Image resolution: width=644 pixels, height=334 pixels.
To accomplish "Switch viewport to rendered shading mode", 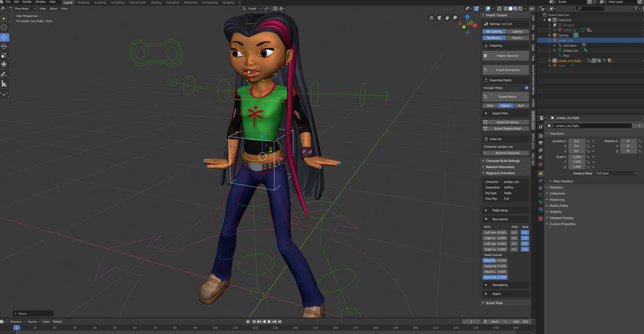I will pyautogui.click(x=520, y=8).
